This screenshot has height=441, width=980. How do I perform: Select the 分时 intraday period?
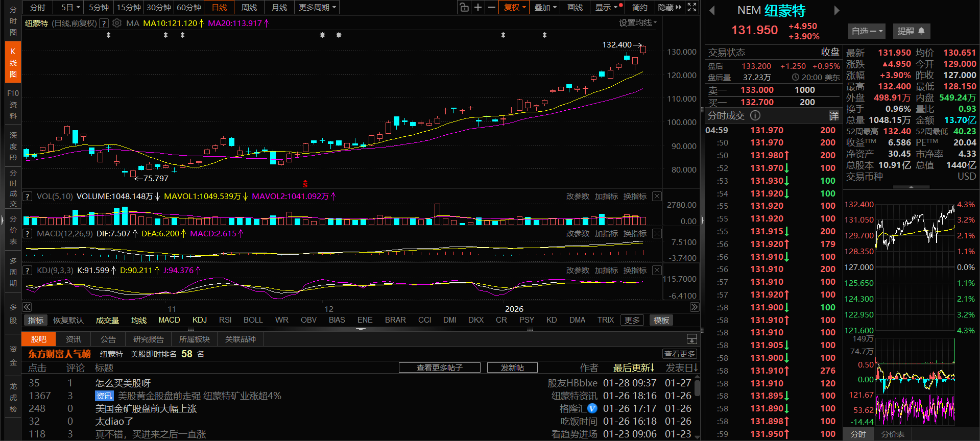(38, 7)
